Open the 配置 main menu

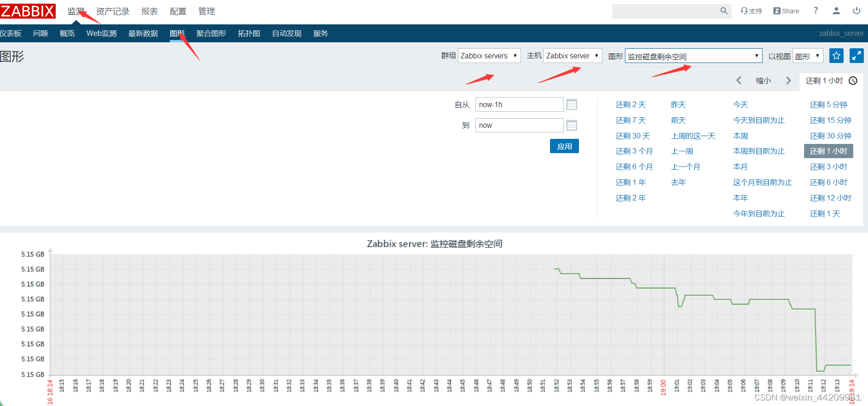click(178, 11)
